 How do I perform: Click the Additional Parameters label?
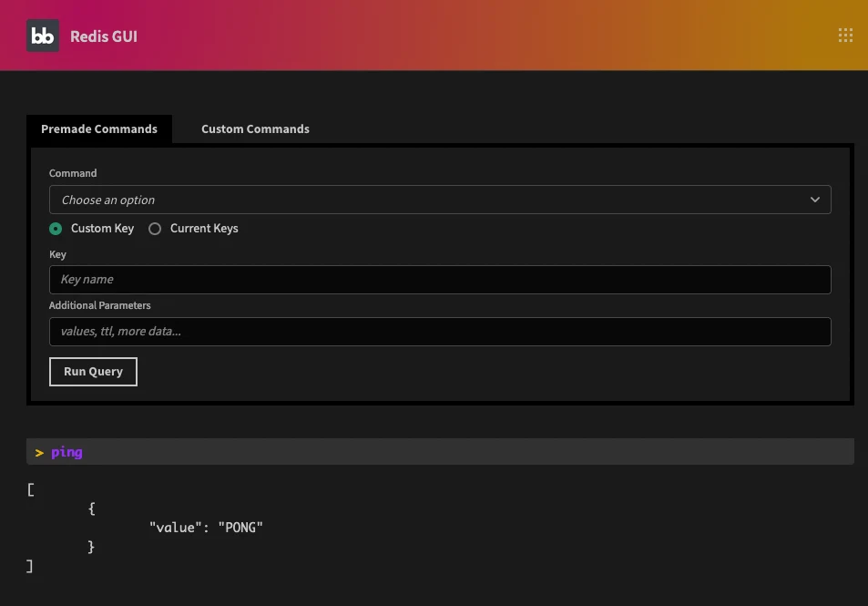coord(99,305)
